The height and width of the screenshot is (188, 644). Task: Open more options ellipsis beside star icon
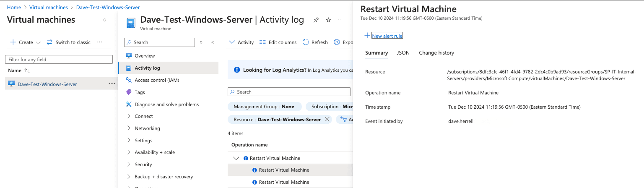coord(340,20)
